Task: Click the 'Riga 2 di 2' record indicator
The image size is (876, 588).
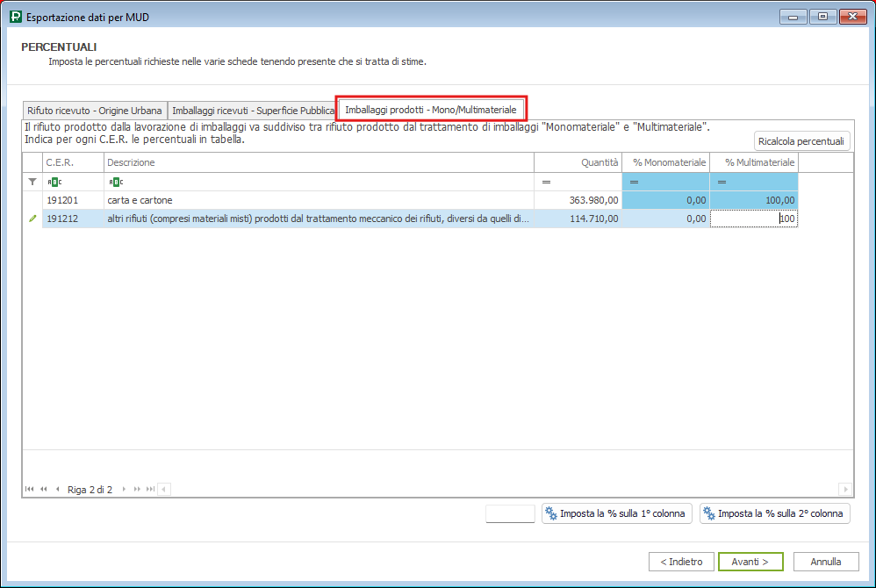Action: 90,490
